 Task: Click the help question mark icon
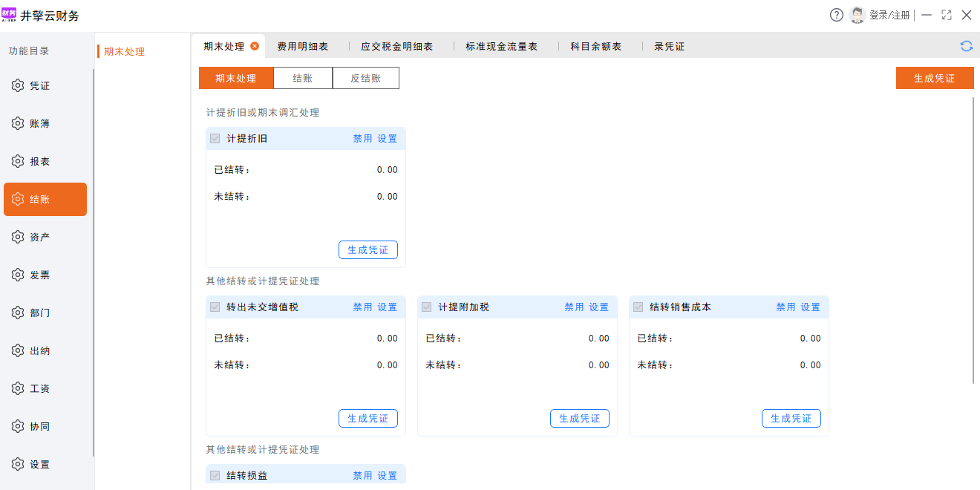(837, 15)
